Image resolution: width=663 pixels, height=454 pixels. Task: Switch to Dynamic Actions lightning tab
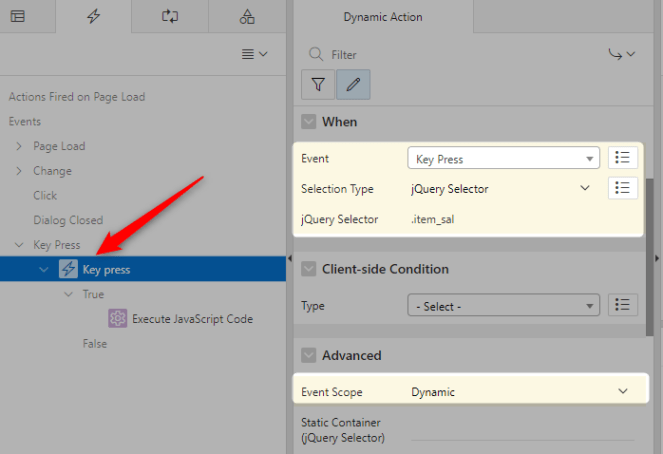tap(93, 17)
